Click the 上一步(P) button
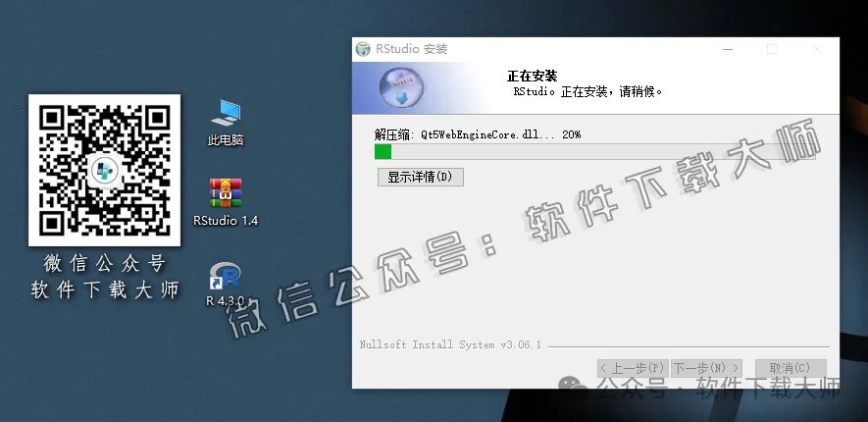The width and height of the screenshot is (868, 422). click(633, 368)
